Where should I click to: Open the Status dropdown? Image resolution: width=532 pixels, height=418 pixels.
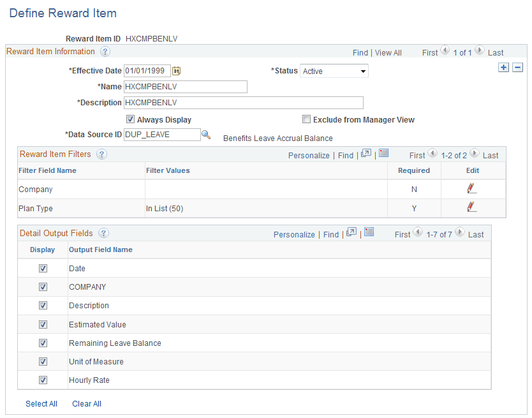364,71
